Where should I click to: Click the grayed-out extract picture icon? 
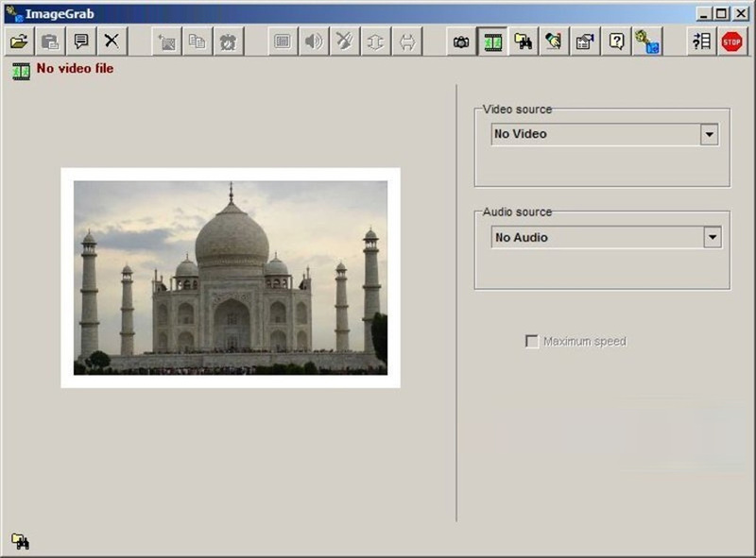point(167,42)
